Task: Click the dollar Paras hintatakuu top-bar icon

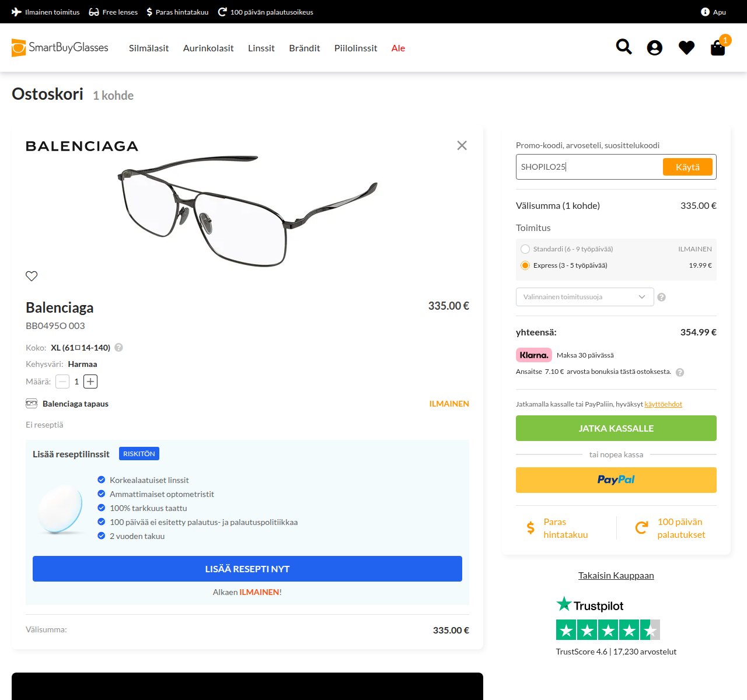Action: [149, 12]
